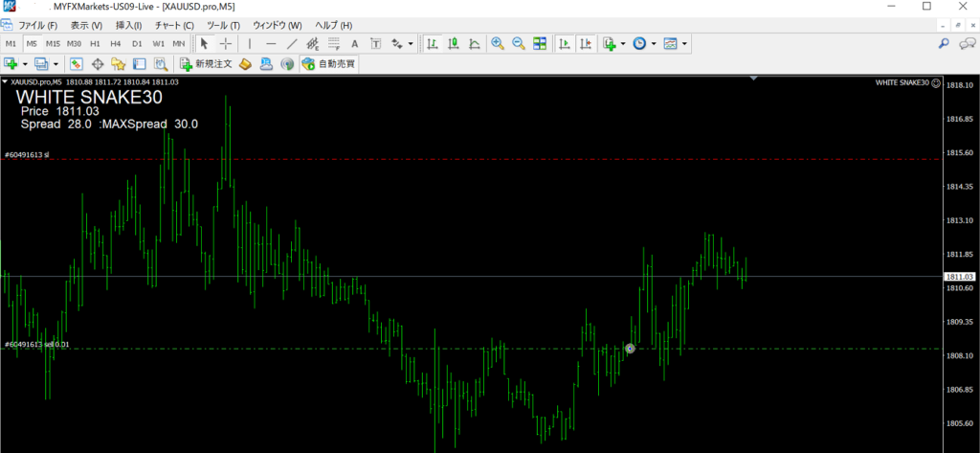Open the Navigator folder-star icon
The width and height of the screenshot is (980, 453).
(118, 64)
